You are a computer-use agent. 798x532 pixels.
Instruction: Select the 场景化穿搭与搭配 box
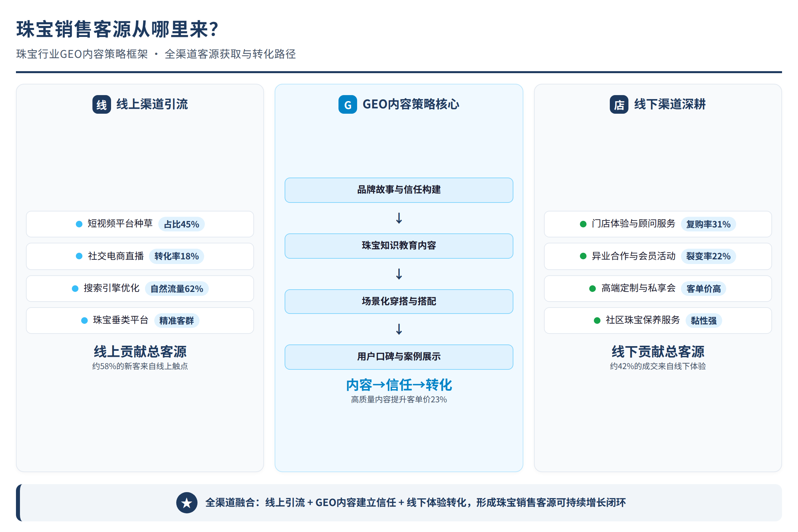tap(399, 302)
